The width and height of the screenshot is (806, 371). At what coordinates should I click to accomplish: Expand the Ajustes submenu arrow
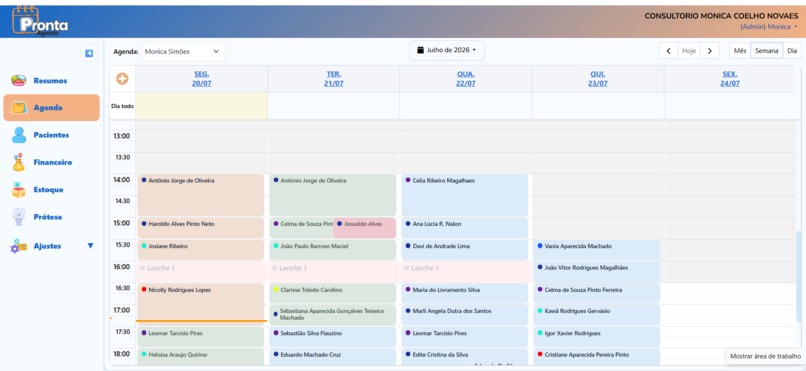pos(90,246)
